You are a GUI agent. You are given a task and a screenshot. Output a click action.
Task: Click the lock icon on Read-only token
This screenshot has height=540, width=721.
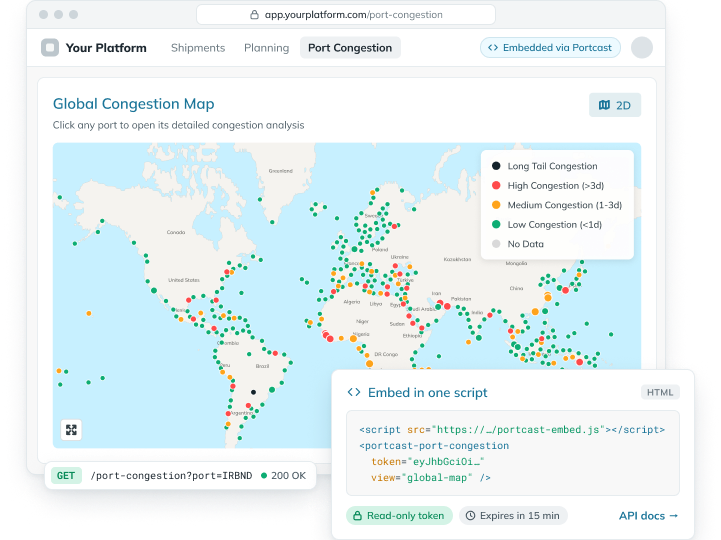coord(357,516)
